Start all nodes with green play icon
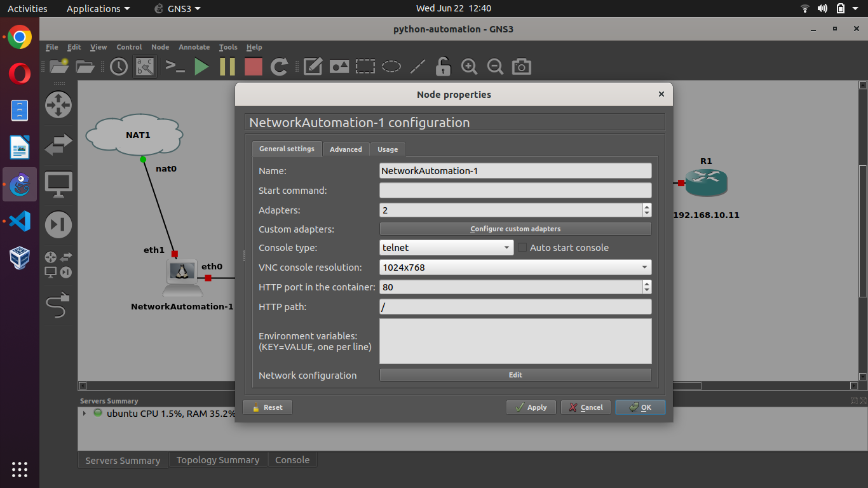This screenshot has width=868, height=488. (x=201, y=67)
